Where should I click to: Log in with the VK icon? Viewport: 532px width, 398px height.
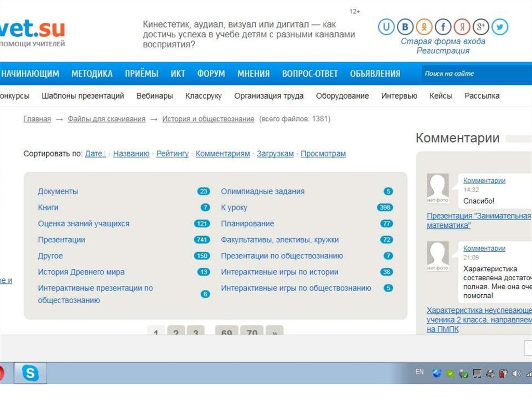click(405, 27)
